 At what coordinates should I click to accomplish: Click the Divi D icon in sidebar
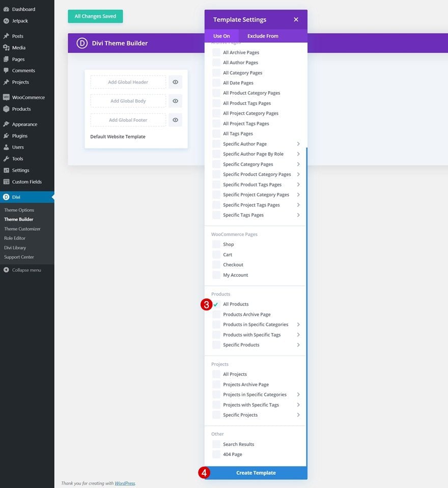tap(6, 197)
